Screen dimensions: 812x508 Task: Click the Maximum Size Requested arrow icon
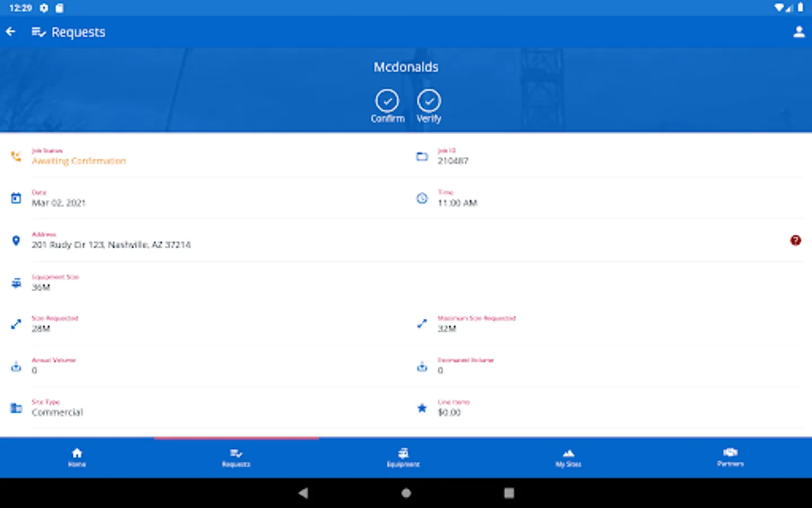pos(422,324)
